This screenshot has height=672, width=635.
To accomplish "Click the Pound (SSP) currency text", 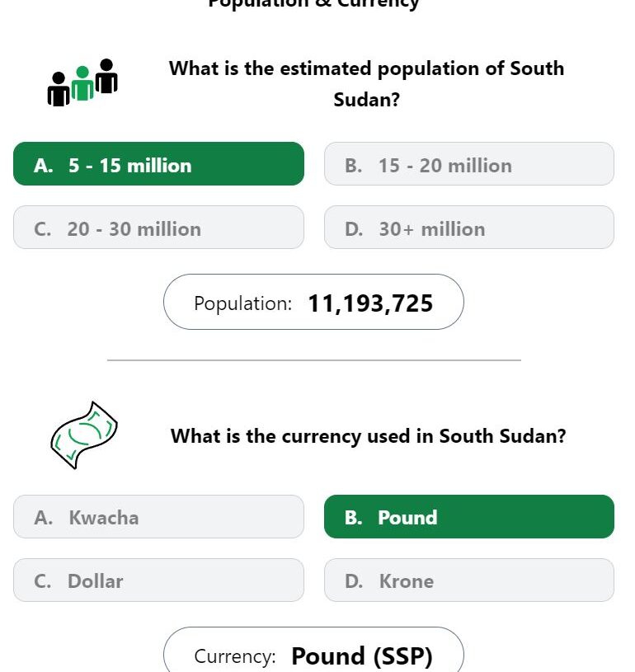I will point(362,656).
